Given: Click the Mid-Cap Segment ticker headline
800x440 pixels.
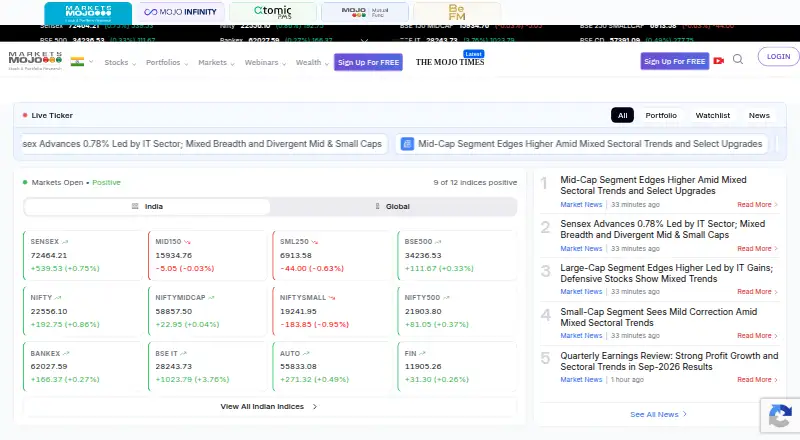Looking at the screenshot, I should pyautogui.click(x=590, y=144).
